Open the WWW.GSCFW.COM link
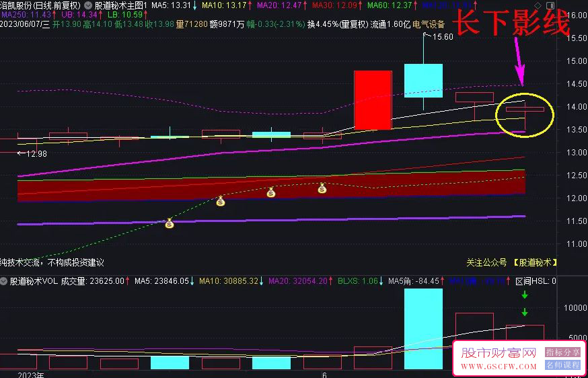The image size is (588, 378). click(x=499, y=367)
